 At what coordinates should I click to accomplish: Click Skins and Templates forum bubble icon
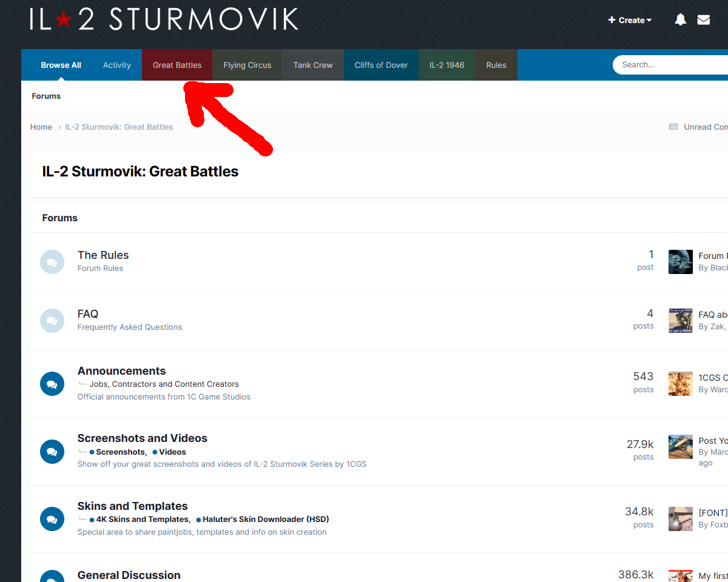click(52, 519)
